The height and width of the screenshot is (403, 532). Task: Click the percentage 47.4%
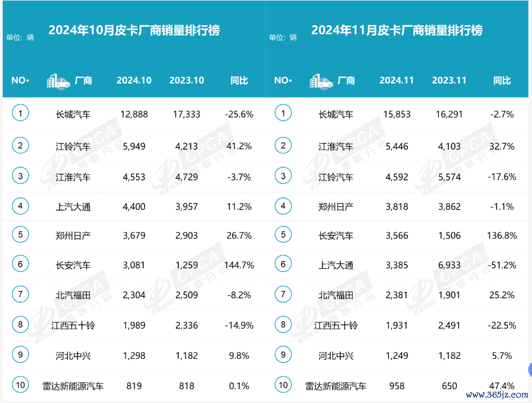pyautogui.click(x=502, y=386)
